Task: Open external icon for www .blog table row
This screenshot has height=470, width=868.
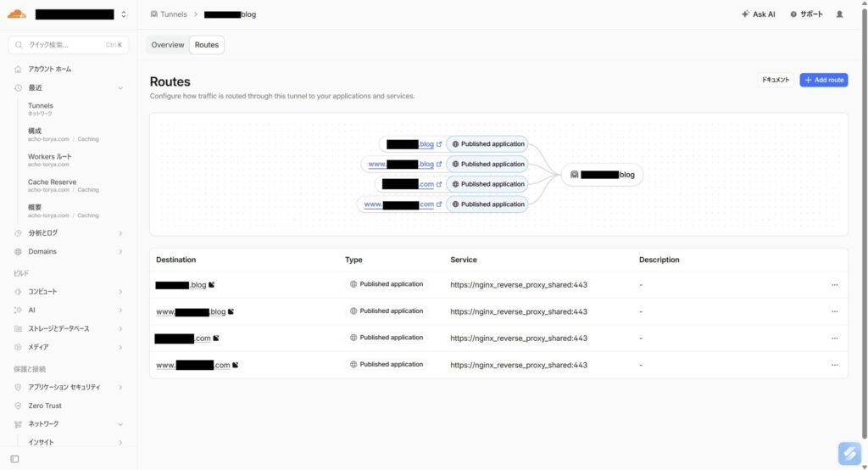Action: click(x=231, y=311)
